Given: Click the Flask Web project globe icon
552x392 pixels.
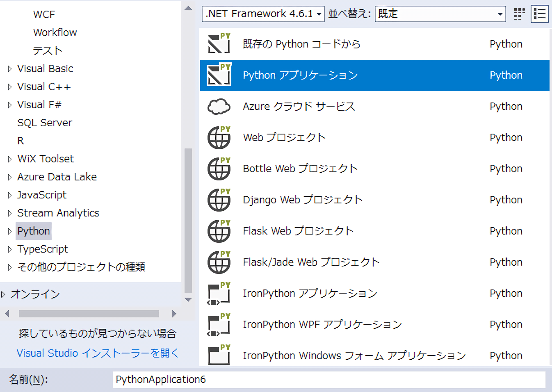Looking at the screenshot, I should pyautogui.click(x=219, y=231).
